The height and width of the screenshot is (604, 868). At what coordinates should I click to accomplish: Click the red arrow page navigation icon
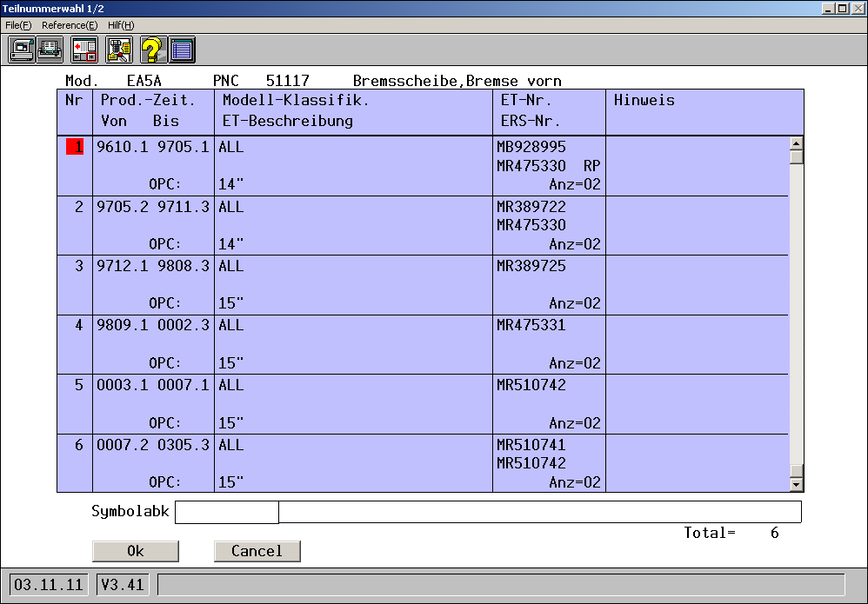(84, 49)
